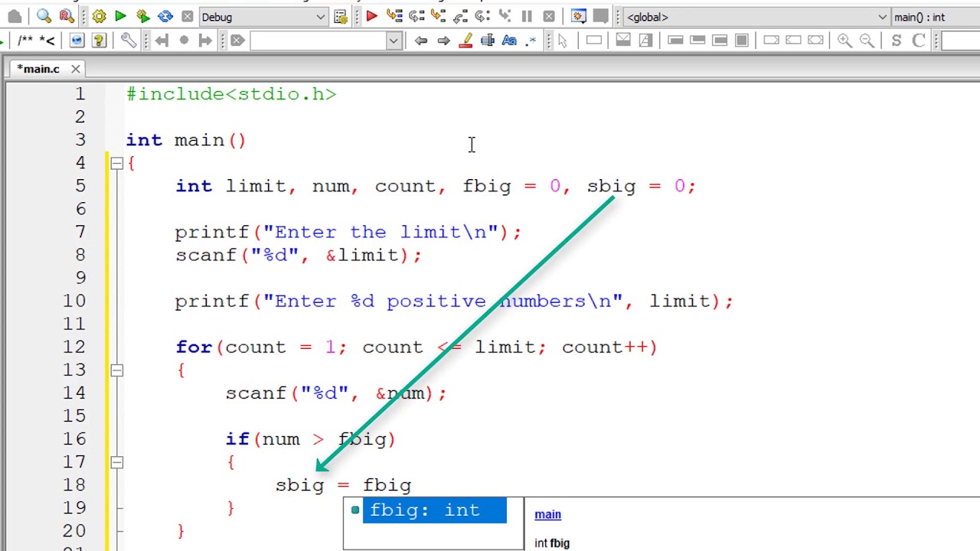Viewport: 980px width, 551px height.
Task: Expand the search combo box arrow
Action: [394, 41]
